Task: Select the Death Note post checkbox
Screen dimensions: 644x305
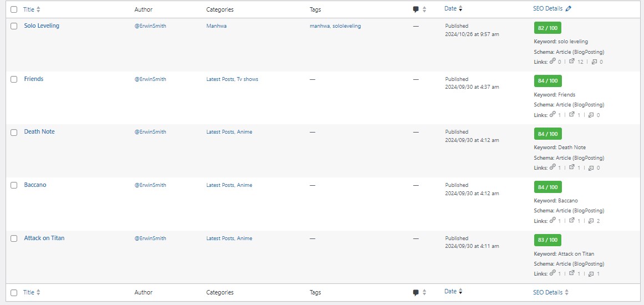Action: [x=14, y=132]
